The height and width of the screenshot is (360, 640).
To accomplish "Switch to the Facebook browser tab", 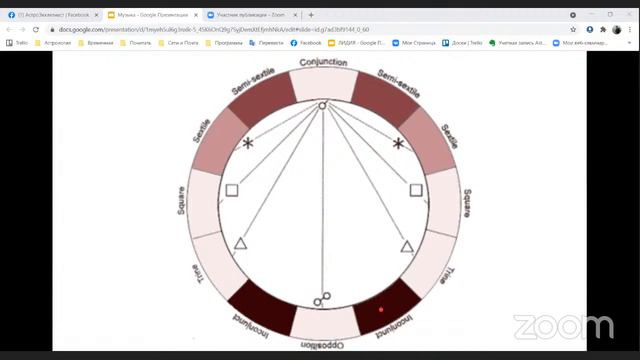I will click(53, 15).
